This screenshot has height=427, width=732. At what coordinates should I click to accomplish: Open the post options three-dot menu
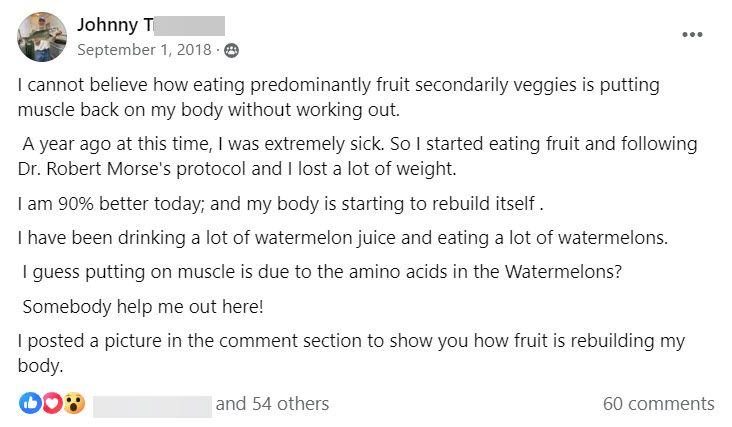click(x=692, y=34)
